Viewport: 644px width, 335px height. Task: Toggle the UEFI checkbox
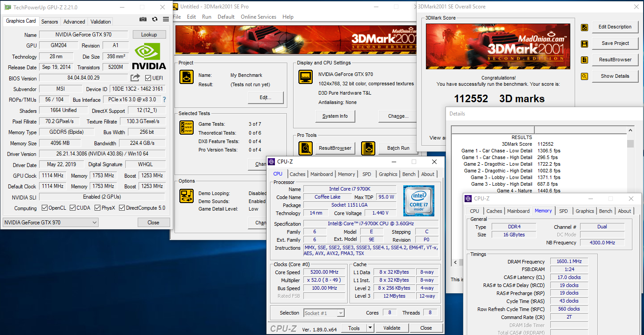pyautogui.click(x=148, y=78)
